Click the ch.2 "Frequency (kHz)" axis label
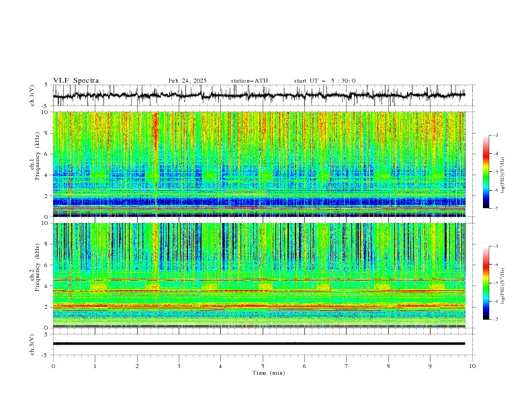This screenshot has width=532, height=411. [x=38, y=267]
